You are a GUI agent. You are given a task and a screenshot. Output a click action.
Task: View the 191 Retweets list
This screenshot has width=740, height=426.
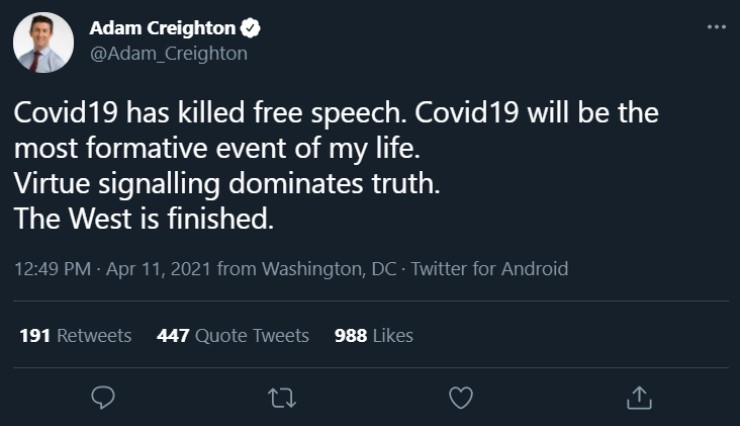pyautogui.click(x=75, y=336)
